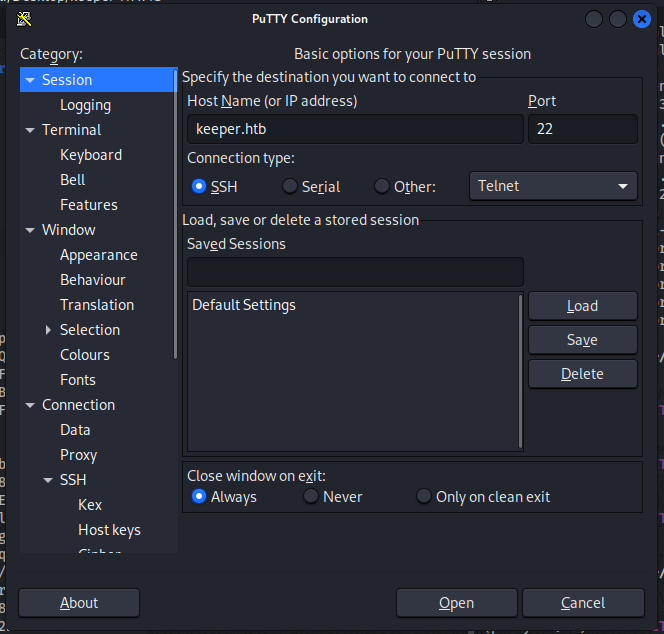Collapse the Window tree arrow

pyautogui.click(x=30, y=230)
